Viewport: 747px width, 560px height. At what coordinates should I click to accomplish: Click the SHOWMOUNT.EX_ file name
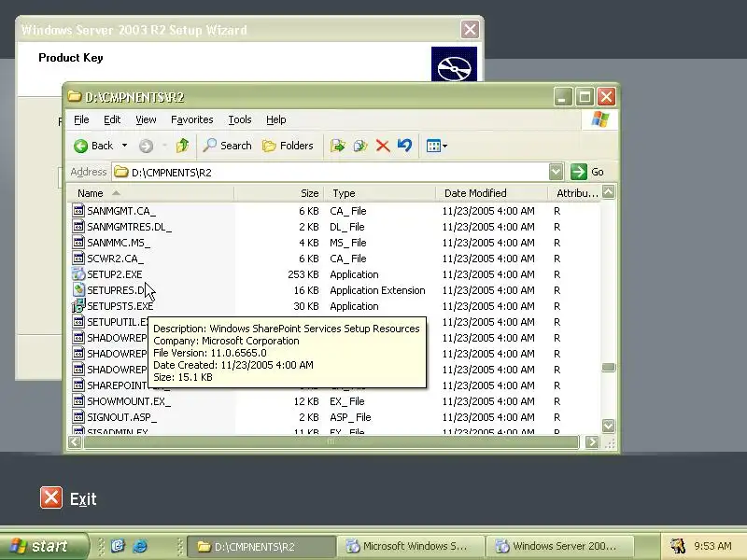(129, 401)
